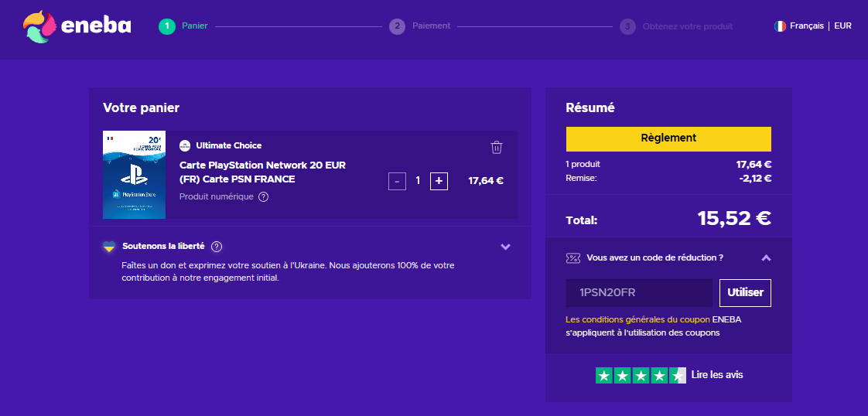The width and height of the screenshot is (868, 416).
Task: Delete item with trash icon
Action: point(497,147)
